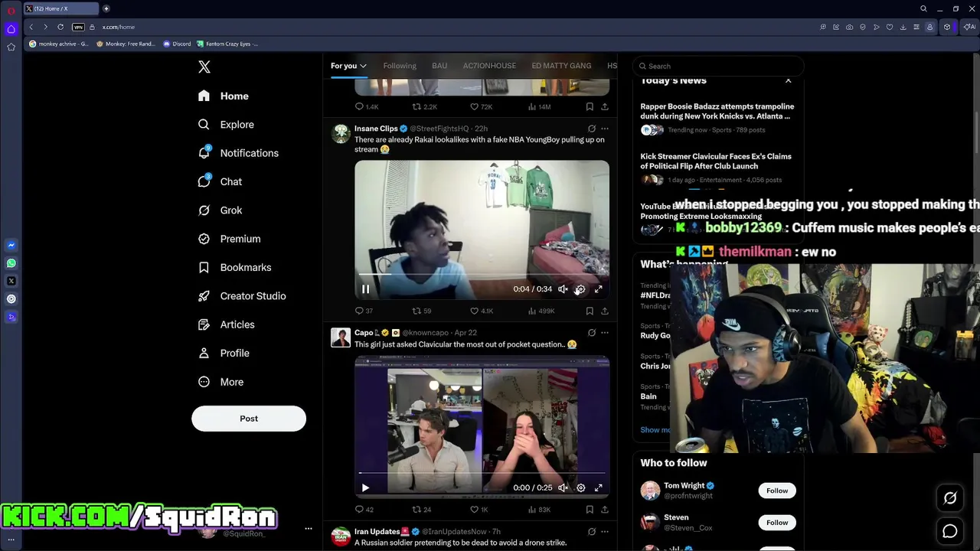Viewport: 980px width, 551px height.
Task: Ask Grok about Insane Clips post
Action: point(591,129)
